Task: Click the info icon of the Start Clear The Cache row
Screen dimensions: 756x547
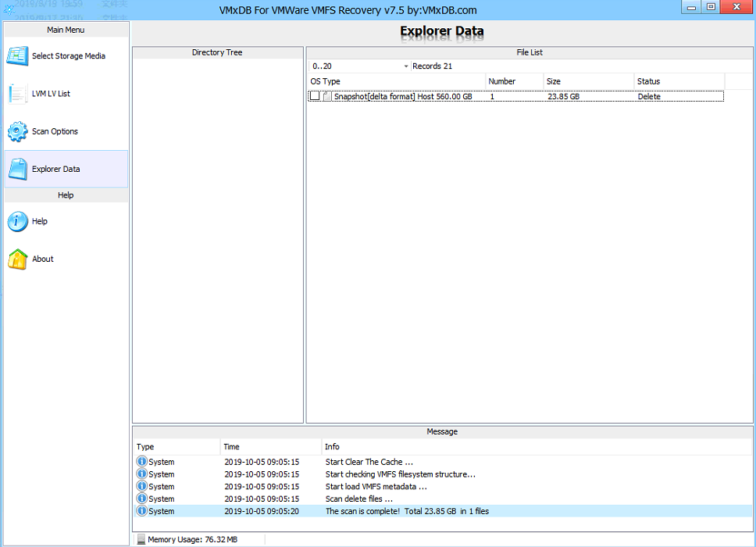Action: (x=142, y=461)
